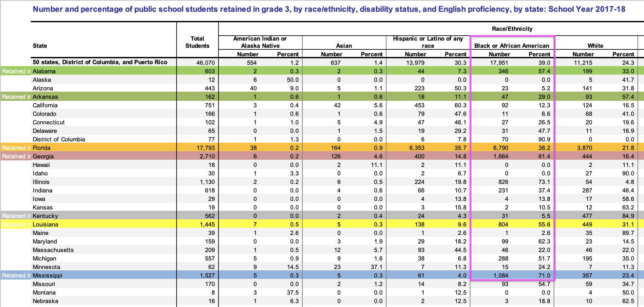Select the "White" column header
This screenshot has width=644, height=307.
(x=595, y=46)
